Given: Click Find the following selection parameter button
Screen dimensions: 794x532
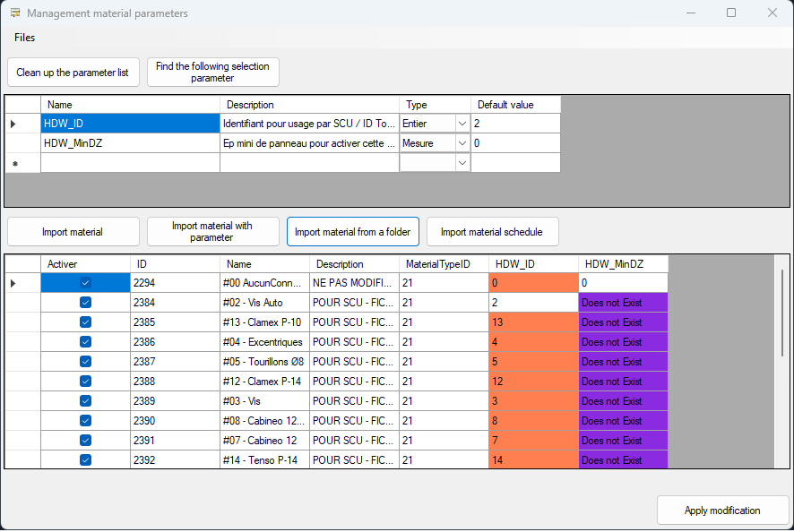Looking at the screenshot, I should click(212, 73).
